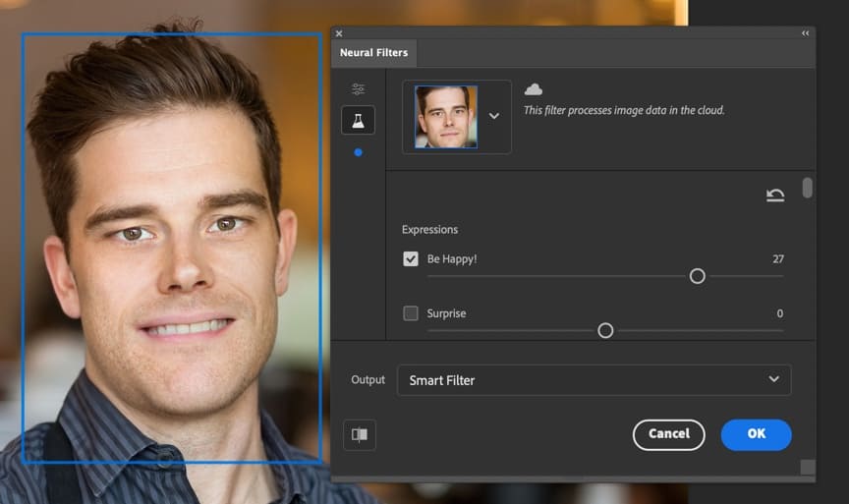Click the cloud processing icon
Viewport: 849px width, 504px height.
coord(534,89)
